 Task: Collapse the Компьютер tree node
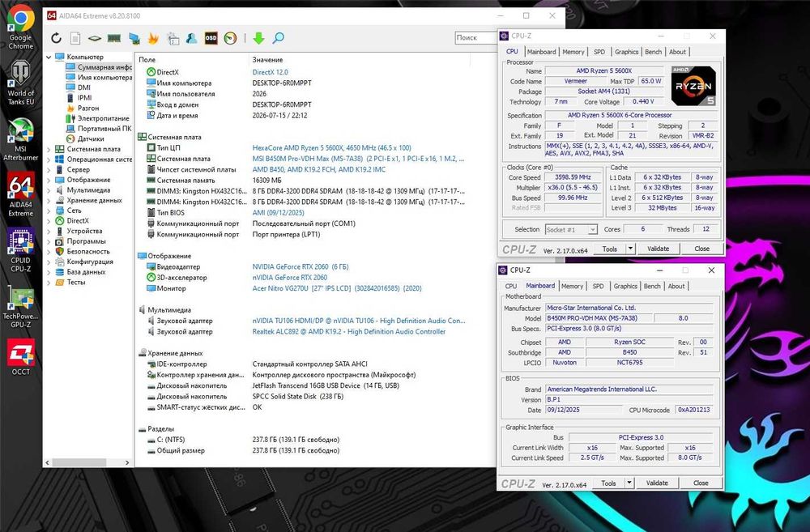(49, 57)
